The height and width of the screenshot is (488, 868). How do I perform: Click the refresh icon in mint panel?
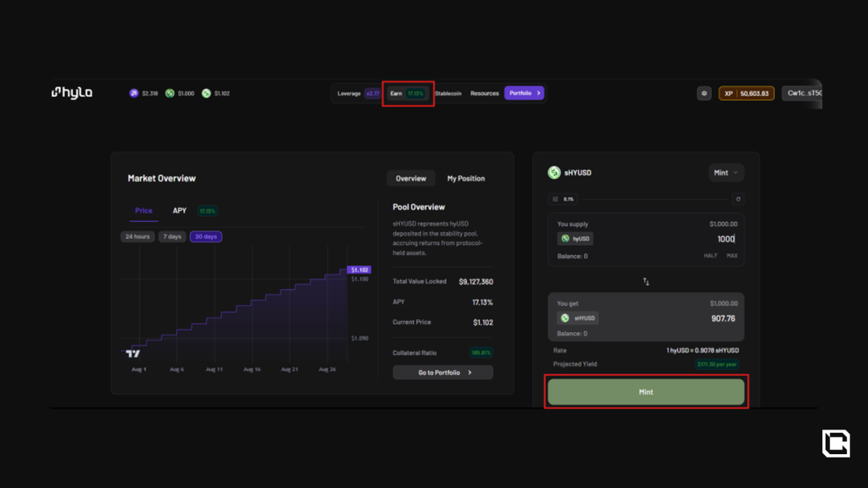coord(737,199)
